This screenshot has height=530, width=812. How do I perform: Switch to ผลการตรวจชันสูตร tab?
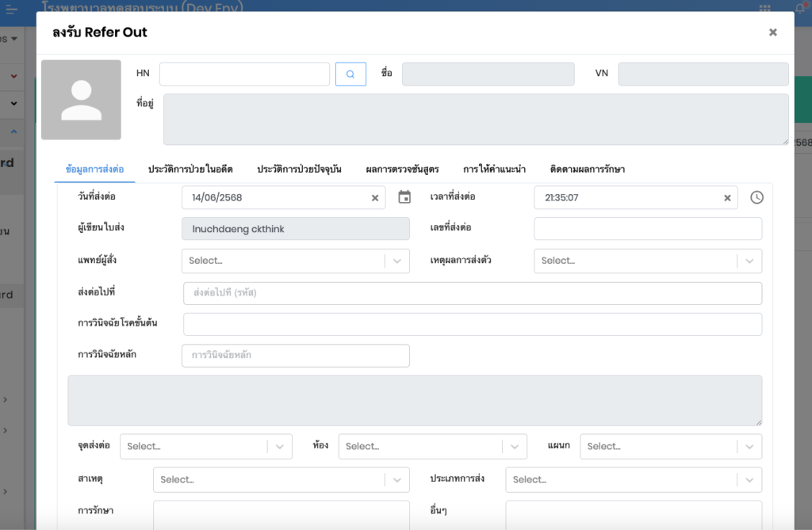click(402, 170)
